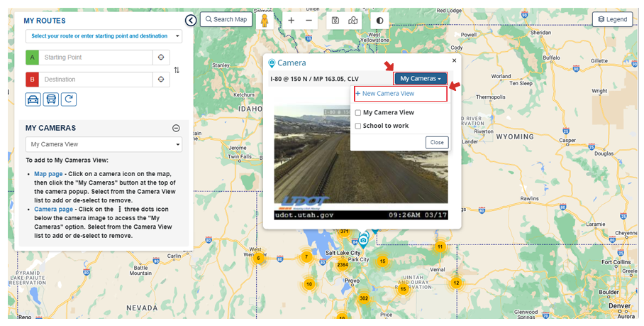Swap starting point and destination arrows
The image size is (644, 326).
tap(177, 70)
